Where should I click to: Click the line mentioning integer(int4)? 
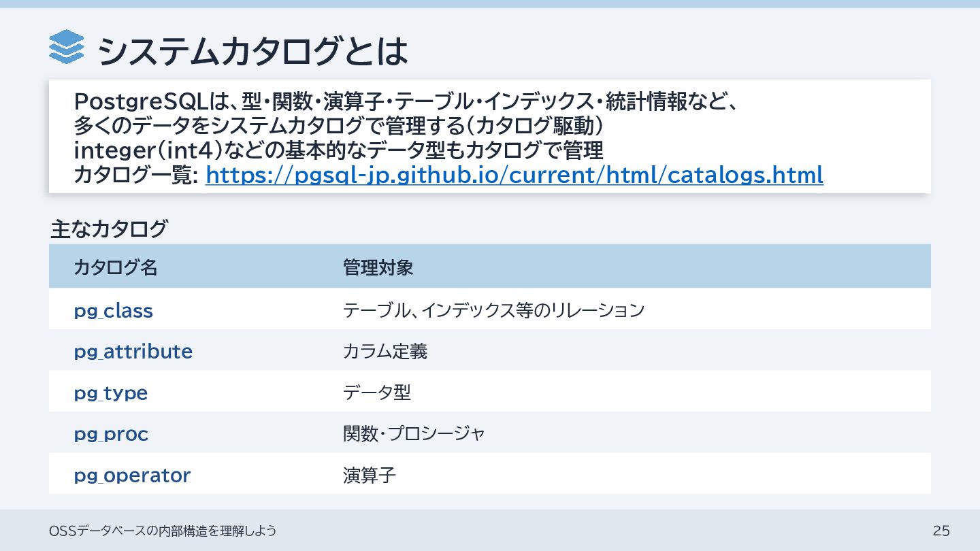click(338, 150)
